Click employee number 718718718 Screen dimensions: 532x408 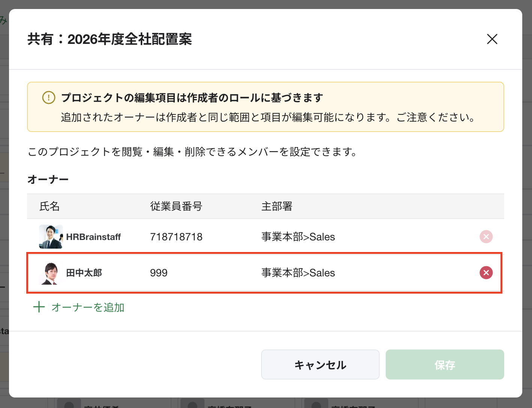(x=176, y=237)
